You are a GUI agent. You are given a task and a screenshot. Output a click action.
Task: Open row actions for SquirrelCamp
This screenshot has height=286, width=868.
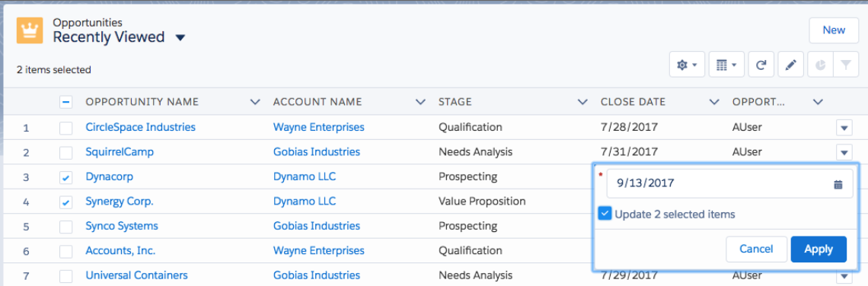pos(844,152)
